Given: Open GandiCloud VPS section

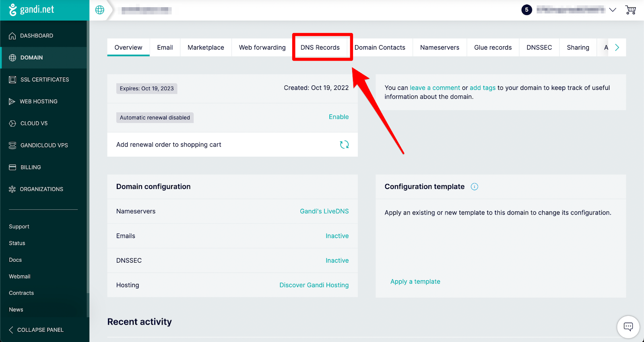Looking at the screenshot, I should point(43,145).
